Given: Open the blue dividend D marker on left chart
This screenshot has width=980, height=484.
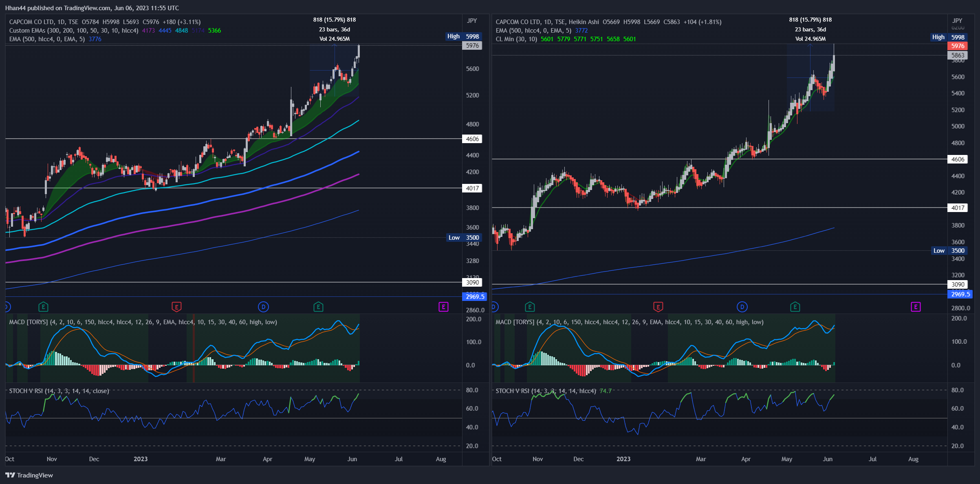Looking at the screenshot, I should point(263,307).
